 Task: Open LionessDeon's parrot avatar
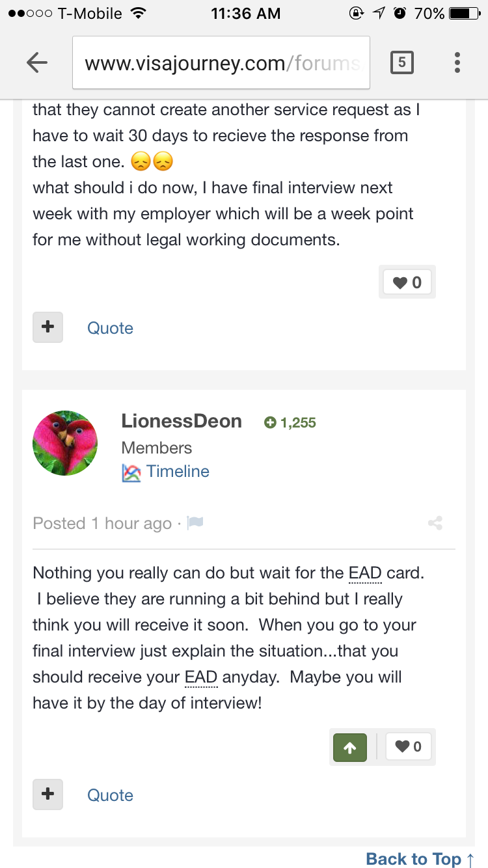[x=65, y=443]
